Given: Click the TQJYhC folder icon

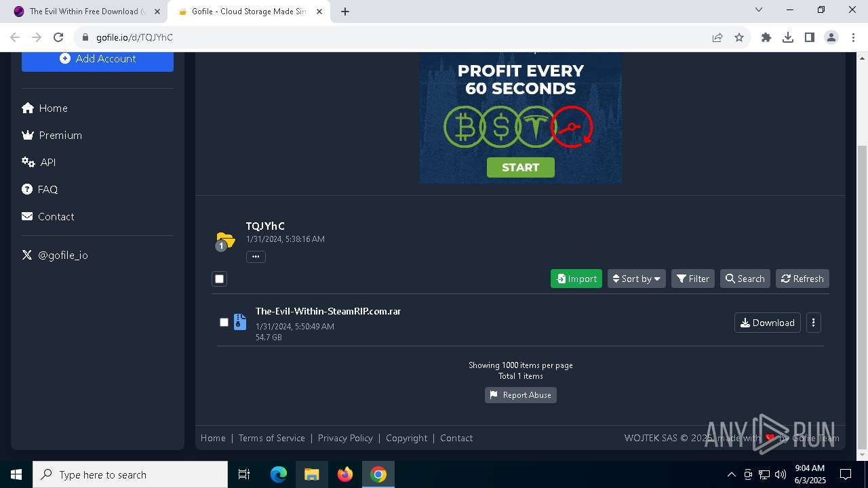Looking at the screenshot, I should pyautogui.click(x=224, y=241).
